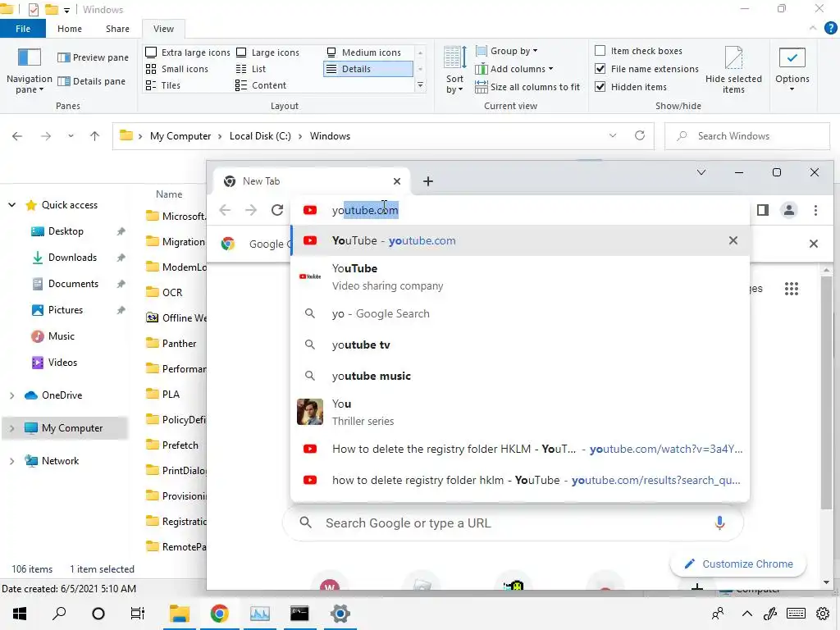Open the Options ribbon button
This screenshot has width=840, height=630.
[x=792, y=69]
